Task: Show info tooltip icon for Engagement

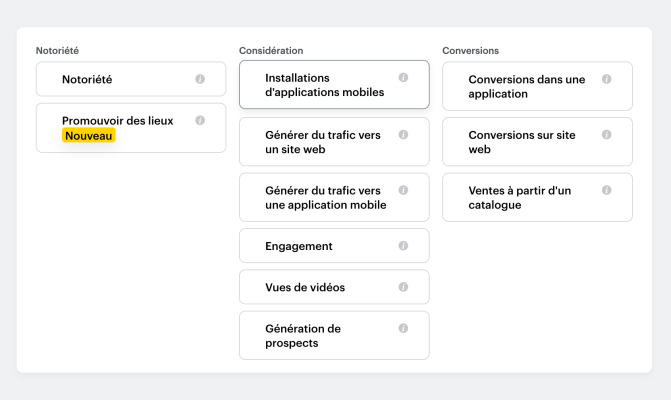Action: (403, 246)
